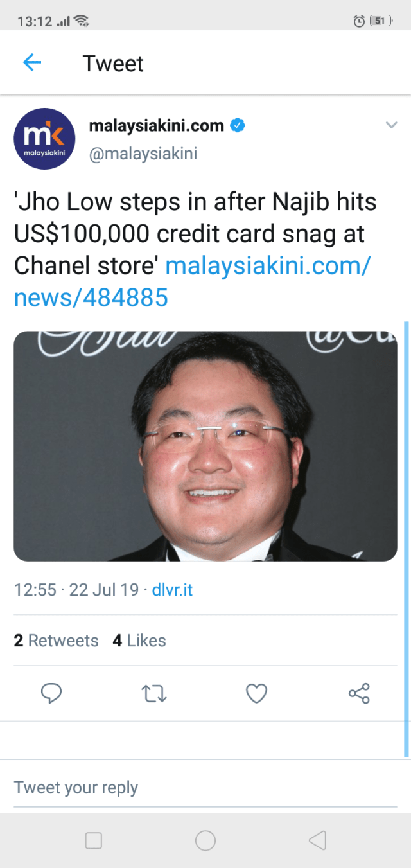411x868 pixels.
Task: Tap the retweet icon
Action: (154, 693)
